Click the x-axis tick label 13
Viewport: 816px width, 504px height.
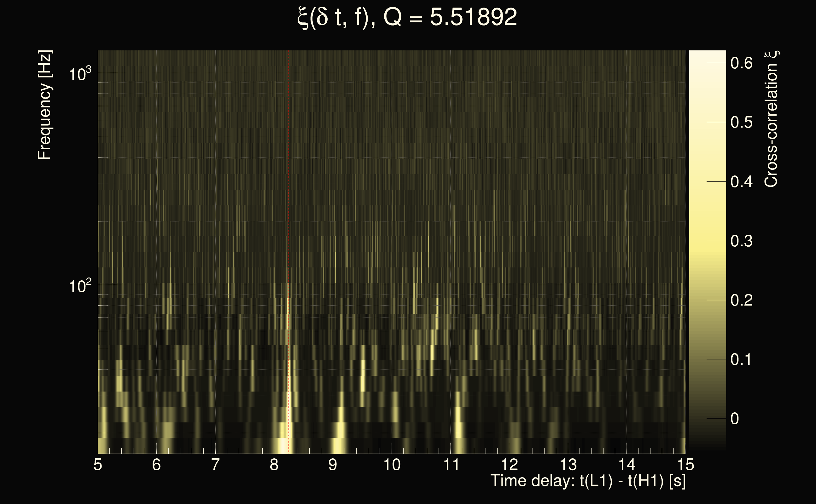point(568,465)
